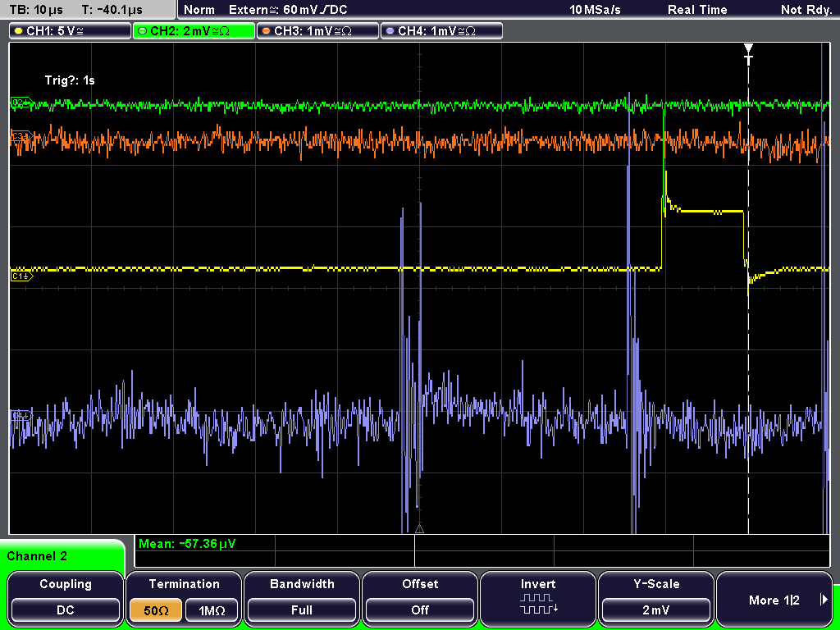
Task: Click the C1 ground level marker
Action: [x=22, y=276]
